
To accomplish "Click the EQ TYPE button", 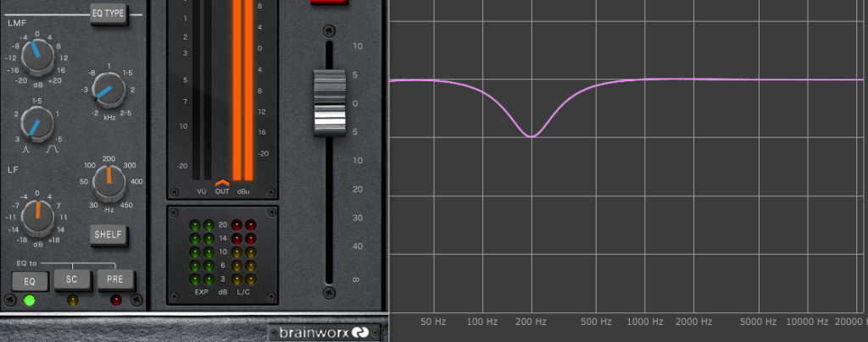I will (108, 14).
